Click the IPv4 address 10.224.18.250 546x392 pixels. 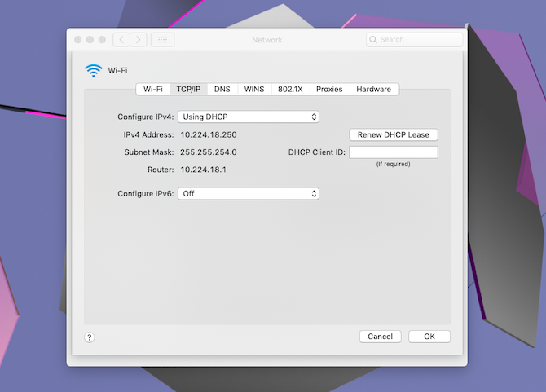pyautogui.click(x=209, y=134)
